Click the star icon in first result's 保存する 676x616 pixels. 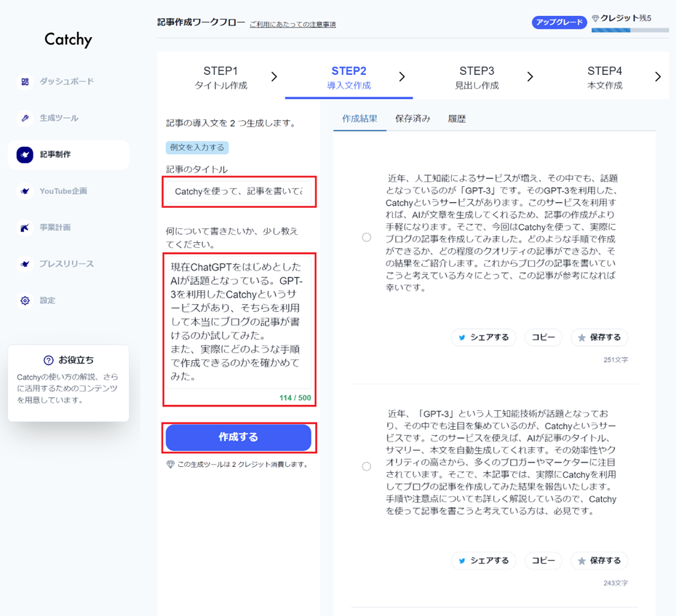pos(581,337)
